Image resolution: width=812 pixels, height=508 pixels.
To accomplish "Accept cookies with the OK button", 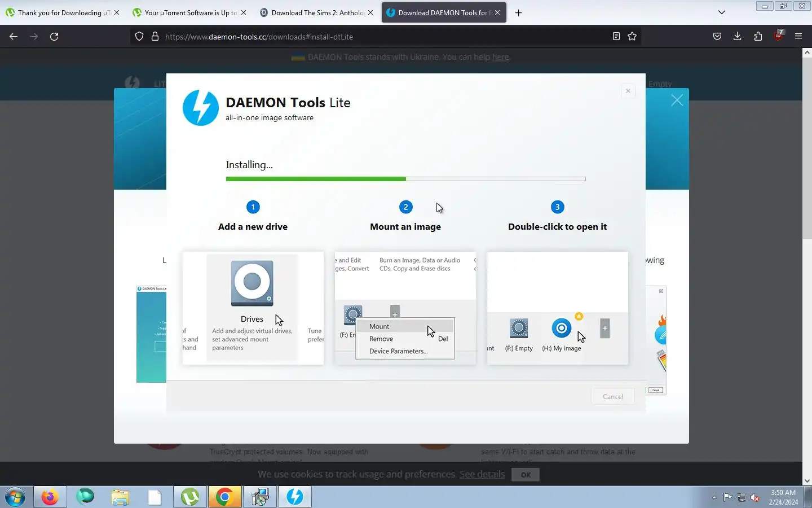I will click(x=526, y=475).
